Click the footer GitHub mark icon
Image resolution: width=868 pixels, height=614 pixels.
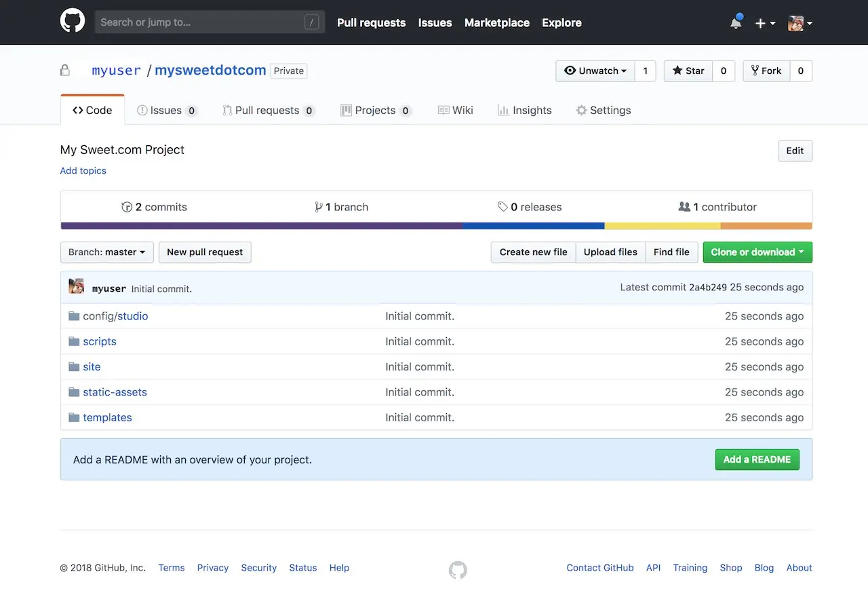(x=458, y=570)
